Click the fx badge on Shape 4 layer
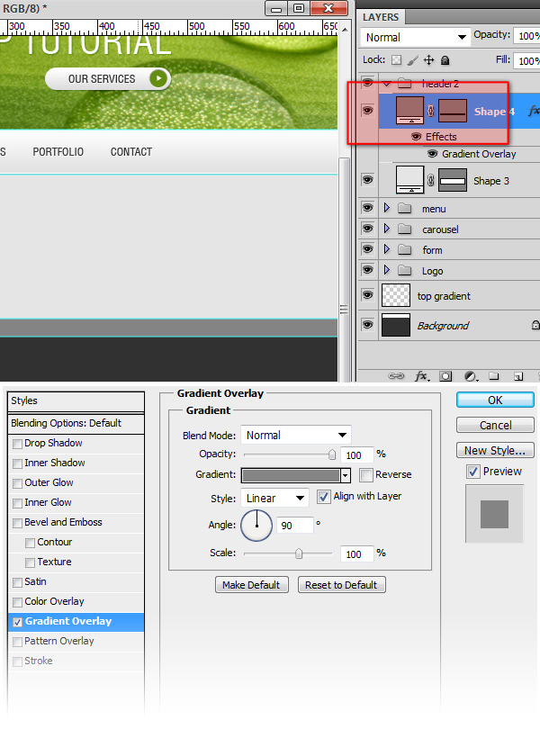This screenshot has height=756, width=540. (x=533, y=111)
